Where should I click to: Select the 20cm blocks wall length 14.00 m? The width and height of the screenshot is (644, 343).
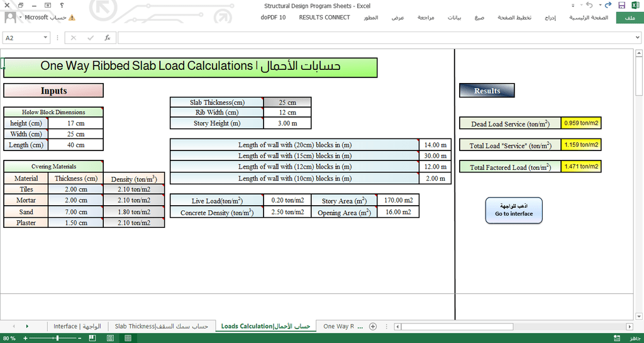tap(435, 145)
